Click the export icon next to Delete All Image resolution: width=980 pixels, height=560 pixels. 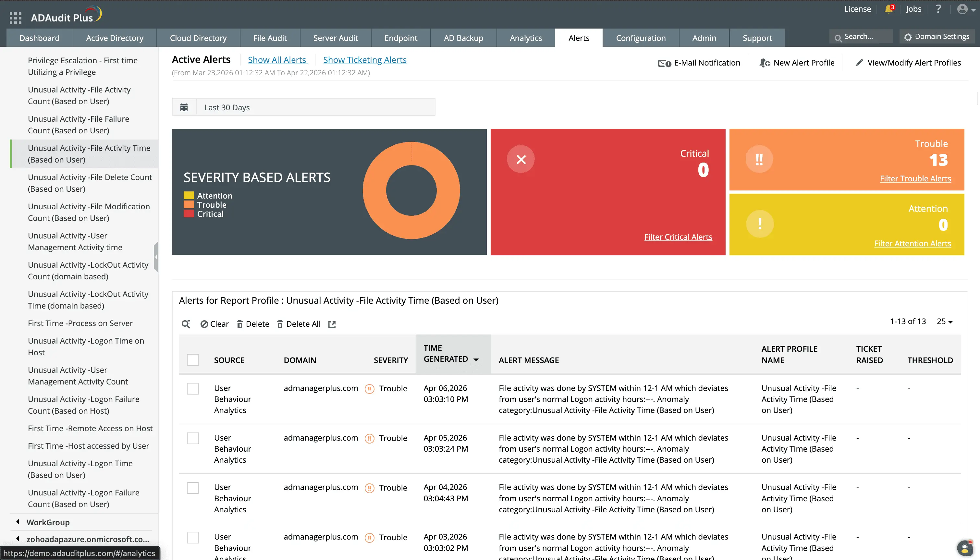point(332,324)
